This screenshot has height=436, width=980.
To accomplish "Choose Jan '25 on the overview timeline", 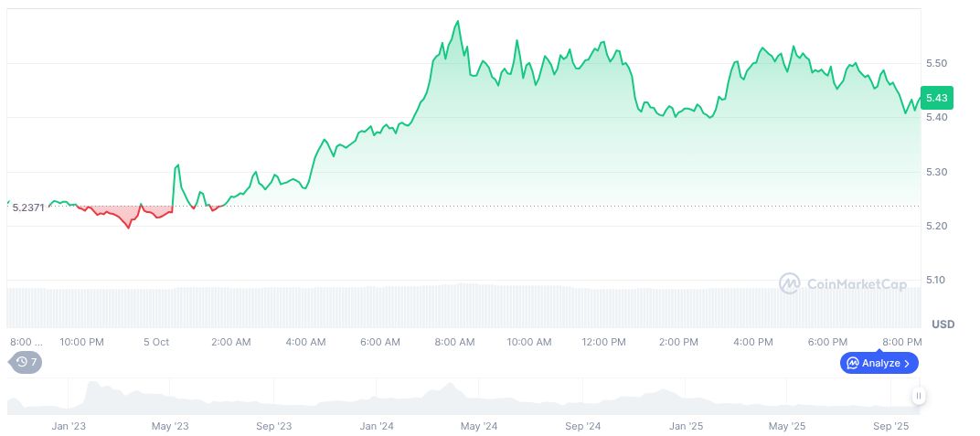I will pos(686,426).
